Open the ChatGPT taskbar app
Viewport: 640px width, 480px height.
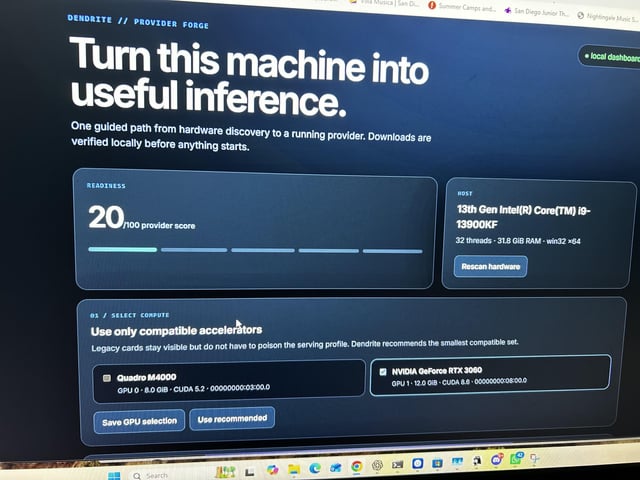click(x=378, y=465)
